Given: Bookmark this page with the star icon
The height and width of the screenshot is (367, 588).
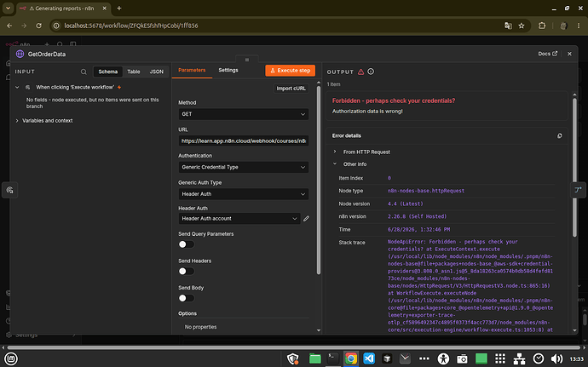Looking at the screenshot, I should [522, 26].
